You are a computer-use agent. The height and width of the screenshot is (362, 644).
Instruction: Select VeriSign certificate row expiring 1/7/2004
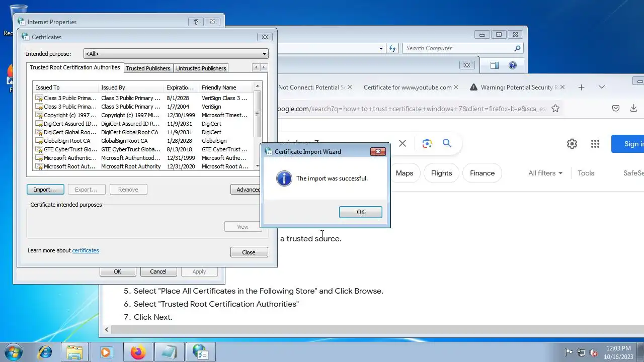(x=143, y=107)
